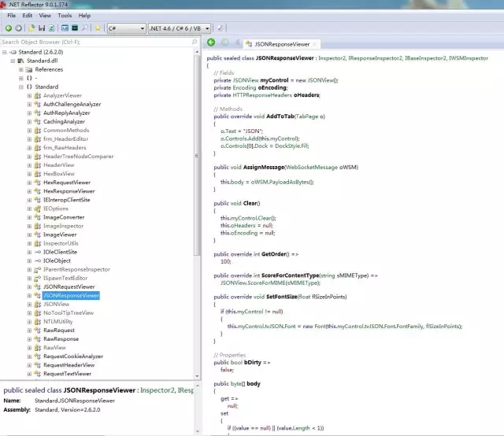Follow the TabPage type link in AddToTab
The height and width of the screenshot is (436, 504).
306,116
